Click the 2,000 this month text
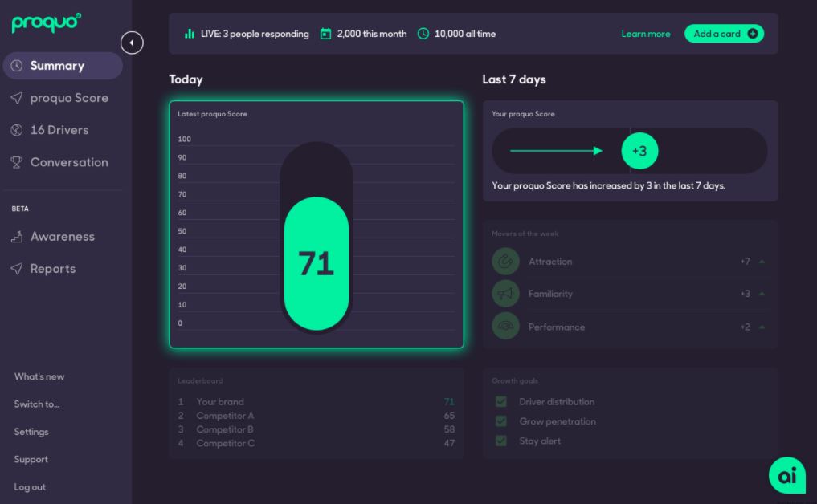The width and height of the screenshot is (817, 504). [x=372, y=34]
